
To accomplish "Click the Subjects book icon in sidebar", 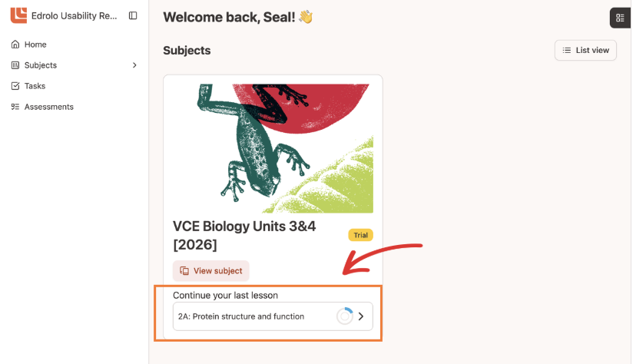I will (x=15, y=65).
